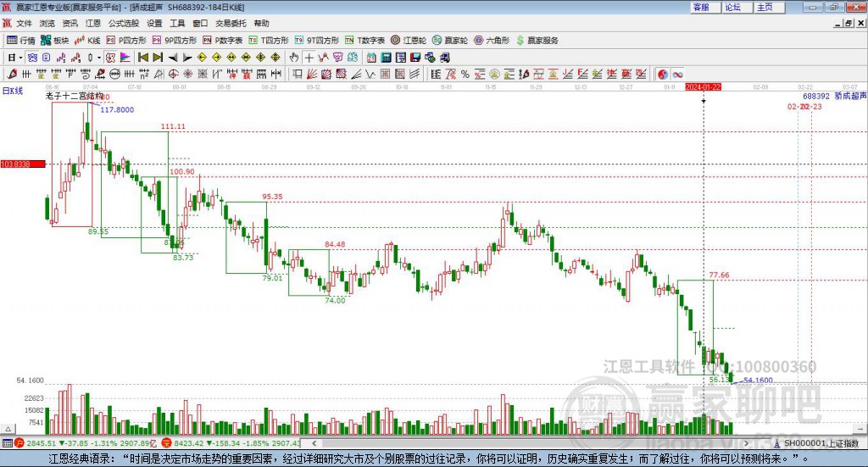Click the 54.1600 low price label
This screenshot has height=467, width=868.
758,381
